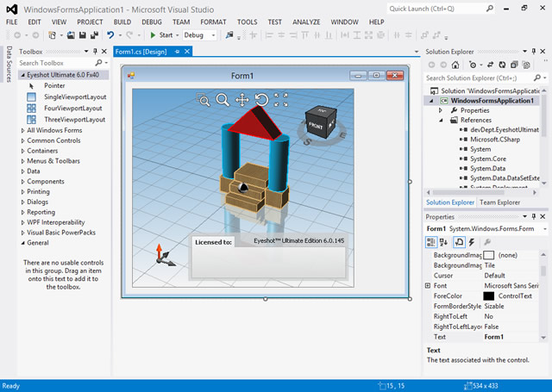Click the Open File toolbar icon
Viewport: 552px width, 392px height.
coord(71,35)
